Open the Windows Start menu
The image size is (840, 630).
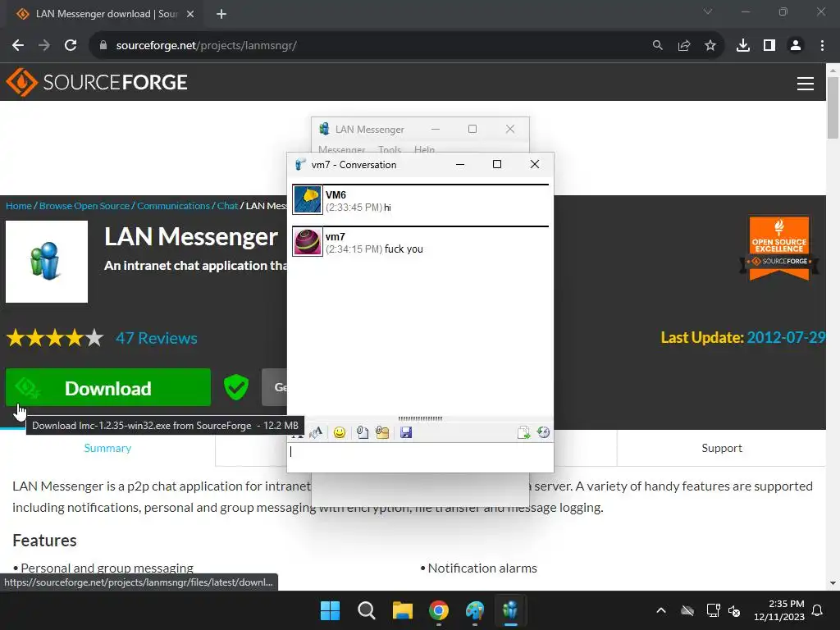(x=330, y=610)
